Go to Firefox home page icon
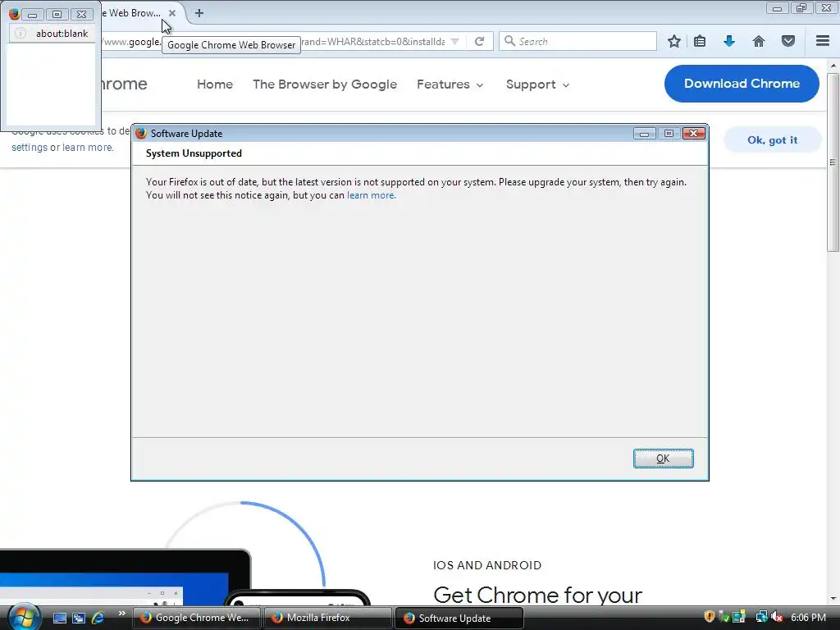840x630 pixels. pyautogui.click(x=759, y=41)
